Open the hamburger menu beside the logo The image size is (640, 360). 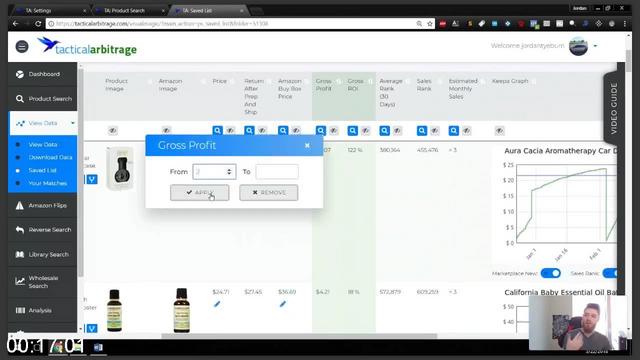coord(22,47)
